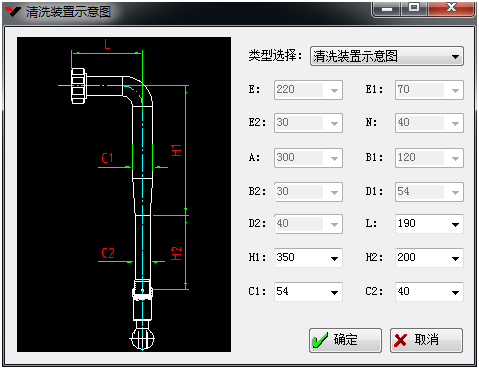Close the dialog with the red X button
Screen dimensions: 479x369
[x=451, y=8]
